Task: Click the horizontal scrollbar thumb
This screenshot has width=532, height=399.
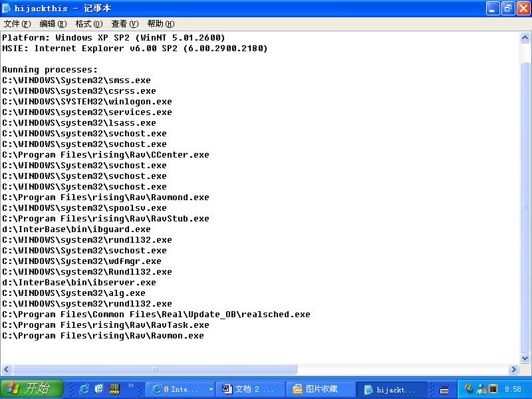Action: click(155, 369)
